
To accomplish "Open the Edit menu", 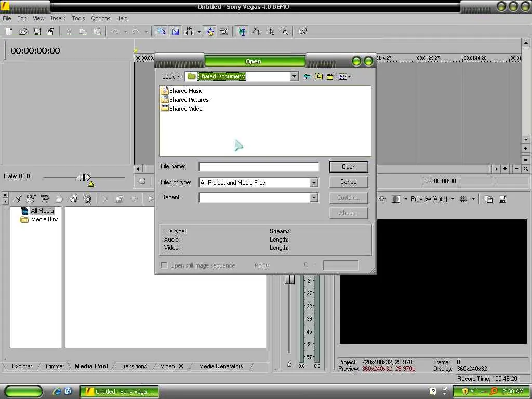I will pos(22,18).
